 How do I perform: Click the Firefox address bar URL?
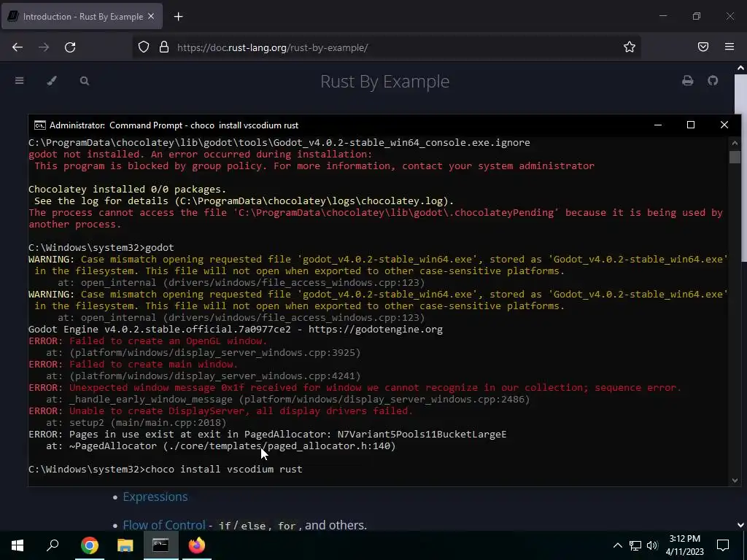pyautogui.click(x=272, y=47)
